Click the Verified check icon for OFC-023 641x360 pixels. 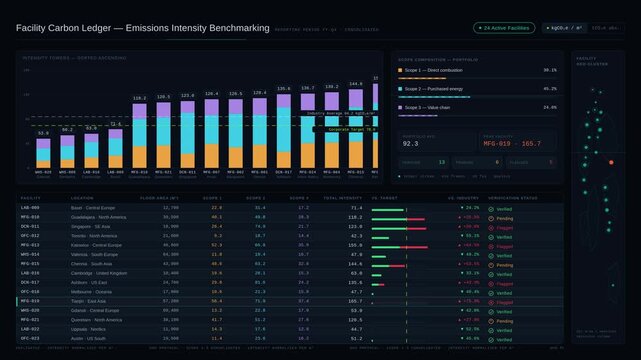[x=491, y=340]
